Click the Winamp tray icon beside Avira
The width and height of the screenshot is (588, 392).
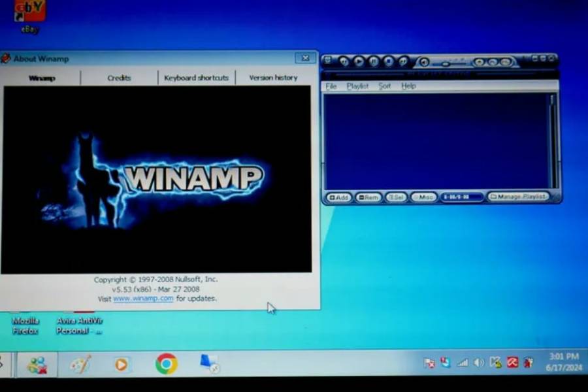point(529,363)
